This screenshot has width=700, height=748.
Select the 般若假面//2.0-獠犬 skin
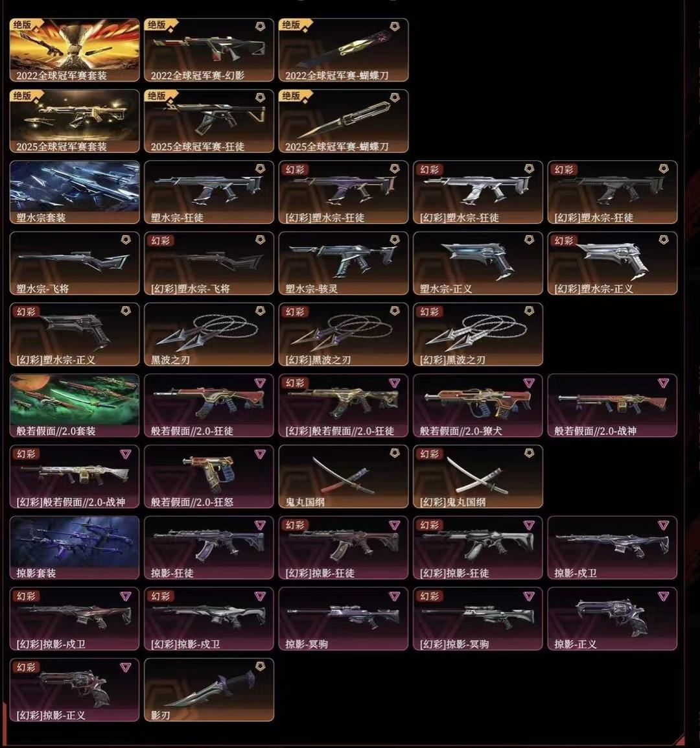coord(478,406)
